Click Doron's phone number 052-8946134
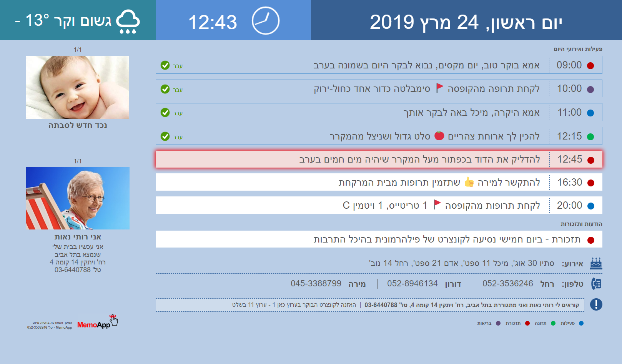This screenshot has height=364, width=622. 412,284
